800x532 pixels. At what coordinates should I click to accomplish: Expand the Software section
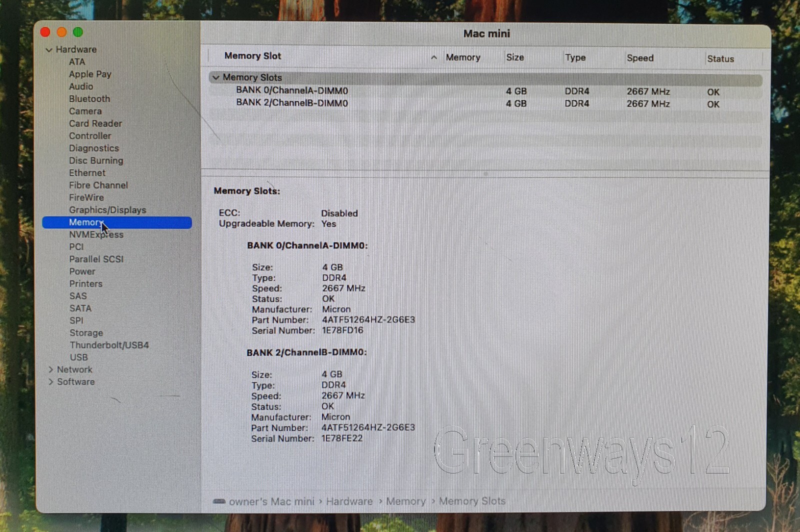click(50, 382)
